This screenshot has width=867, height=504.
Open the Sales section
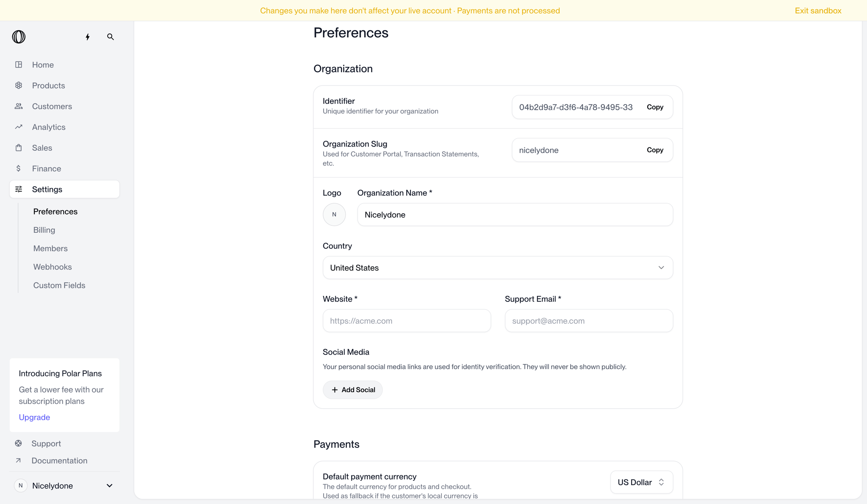coord(65,148)
